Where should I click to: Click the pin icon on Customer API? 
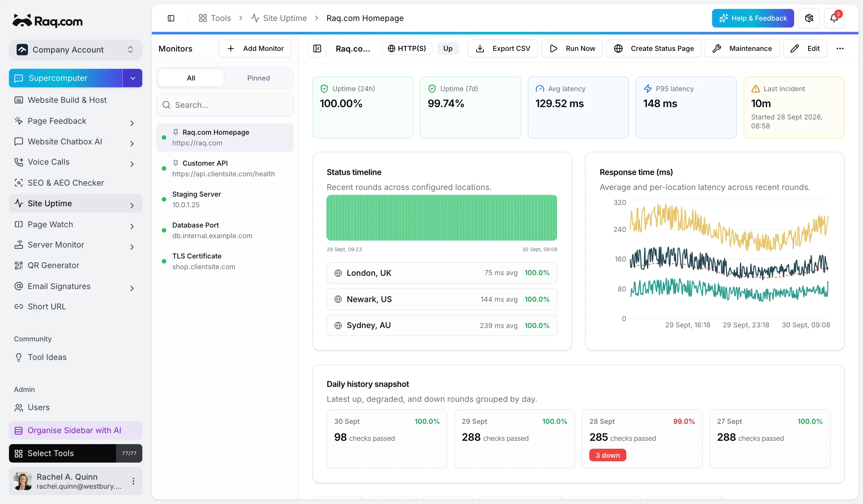(176, 163)
